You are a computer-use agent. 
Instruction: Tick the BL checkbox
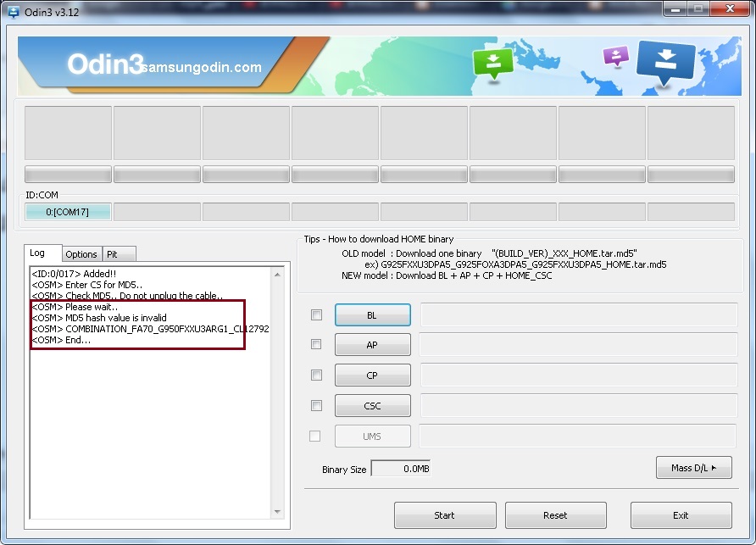click(x=316, y=315)
